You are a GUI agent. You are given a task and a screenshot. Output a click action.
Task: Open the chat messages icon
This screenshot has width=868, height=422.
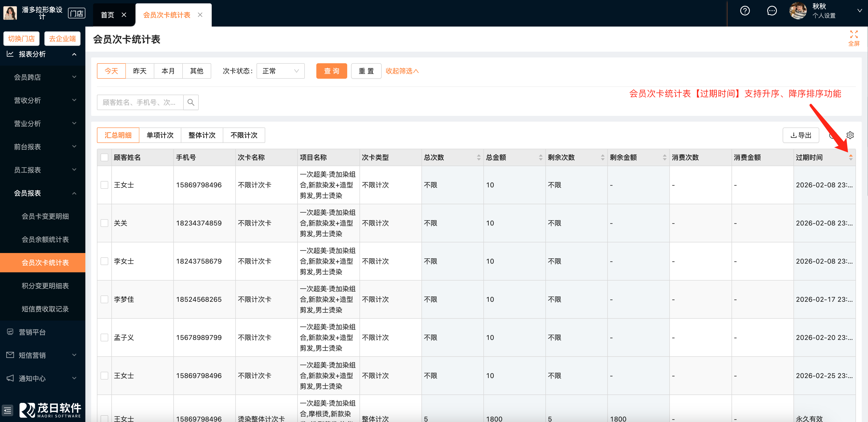pos(772,11)
